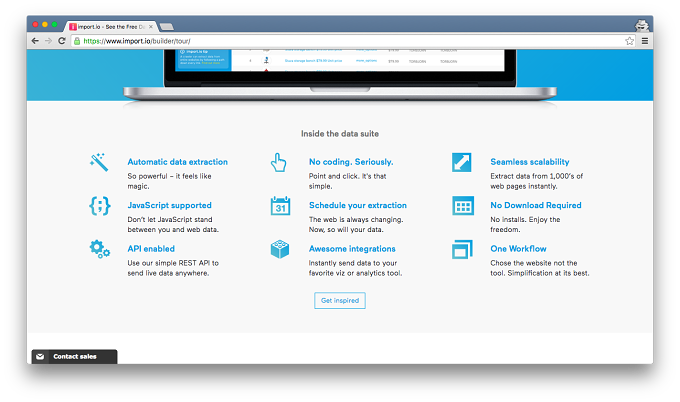
Task: Click the gears icon for API enabled
Action: tap(100, 249)
